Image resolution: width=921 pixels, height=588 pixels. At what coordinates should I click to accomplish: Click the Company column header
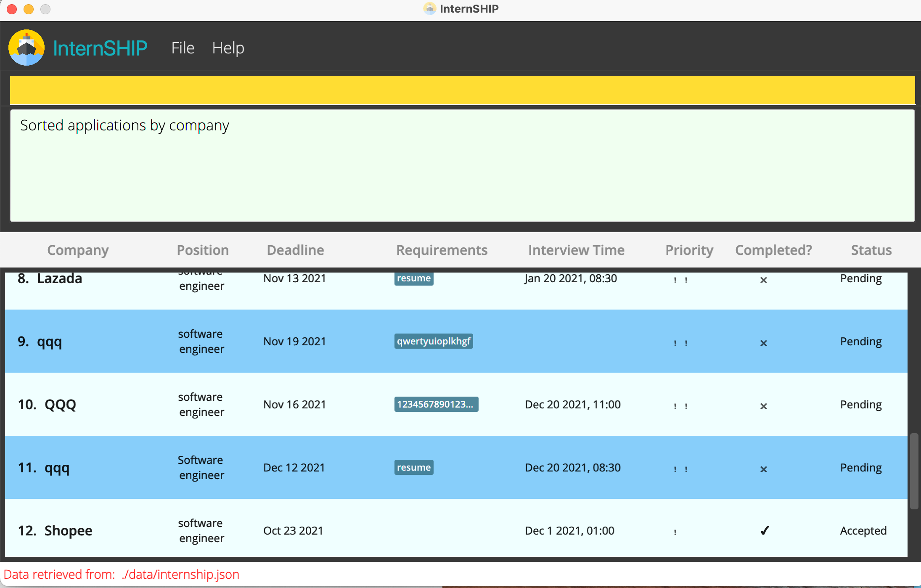tap(78, 250)
